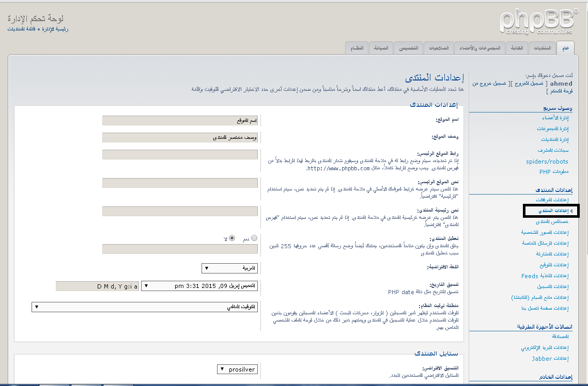588x386 pixels.
Task: Select إعدادات المنتدى in the sidebar
Action: (553, 211)
